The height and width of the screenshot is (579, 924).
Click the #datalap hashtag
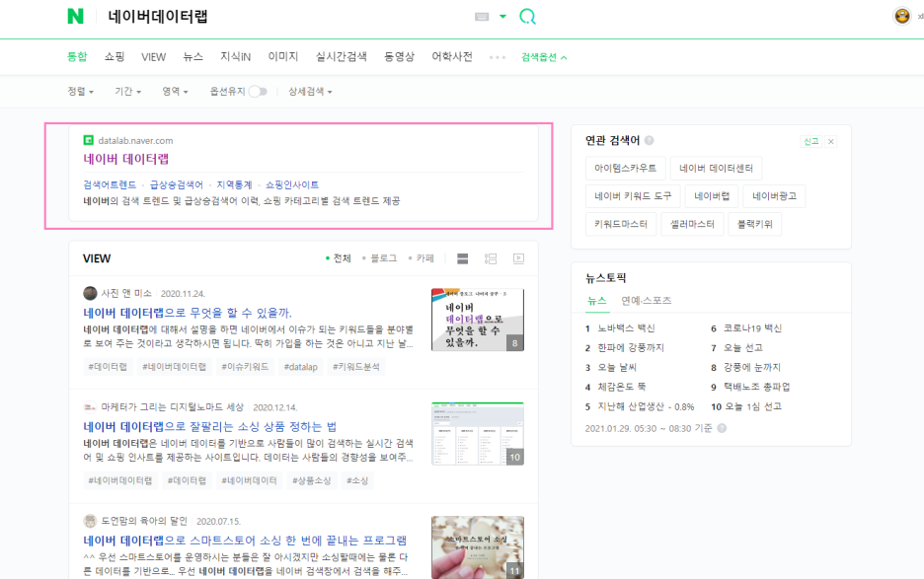click(300, 366)
